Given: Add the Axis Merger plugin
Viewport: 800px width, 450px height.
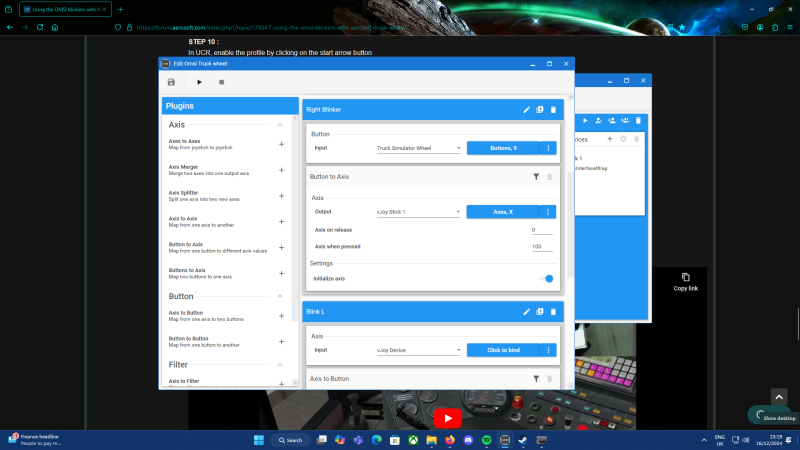Looking at the screenshot, I should click(282, 170).
